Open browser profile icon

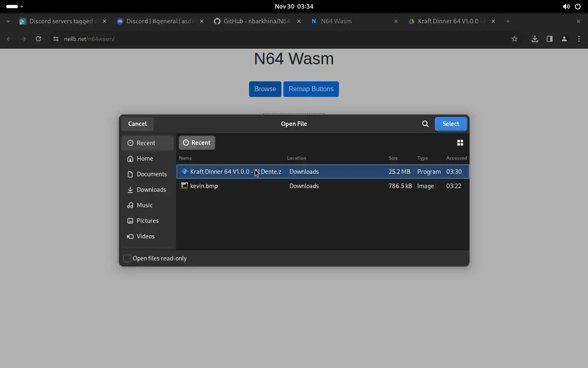click(x=565, y=39)
